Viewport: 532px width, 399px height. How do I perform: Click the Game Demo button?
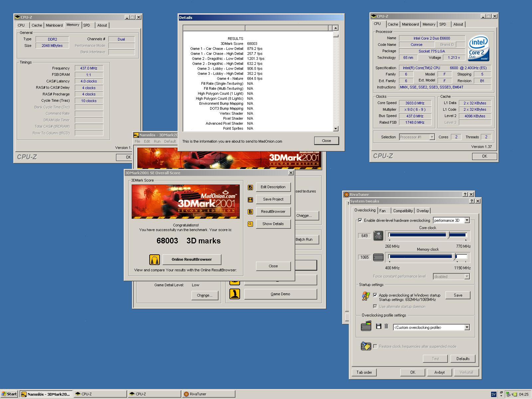pos(280,294)
